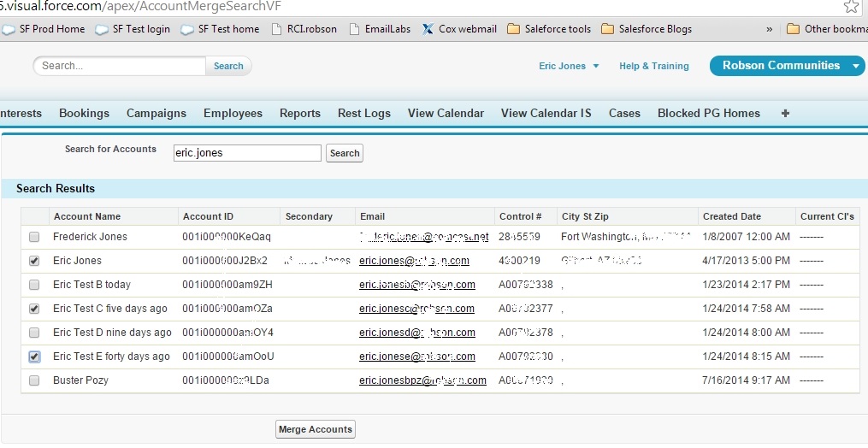Image resolution: width=868 pixels, height=448 pixels.
Task: Select the Buster Pozy account checkbox
Action: 34,380
